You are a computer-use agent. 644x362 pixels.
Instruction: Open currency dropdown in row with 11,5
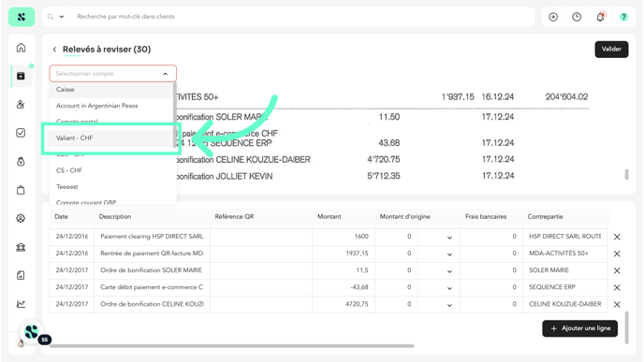449,271
